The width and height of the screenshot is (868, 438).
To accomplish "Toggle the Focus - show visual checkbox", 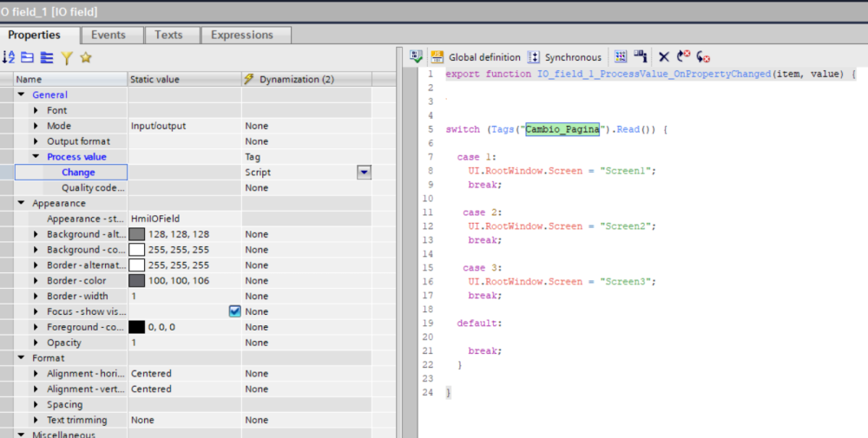I will click(234, 311).
